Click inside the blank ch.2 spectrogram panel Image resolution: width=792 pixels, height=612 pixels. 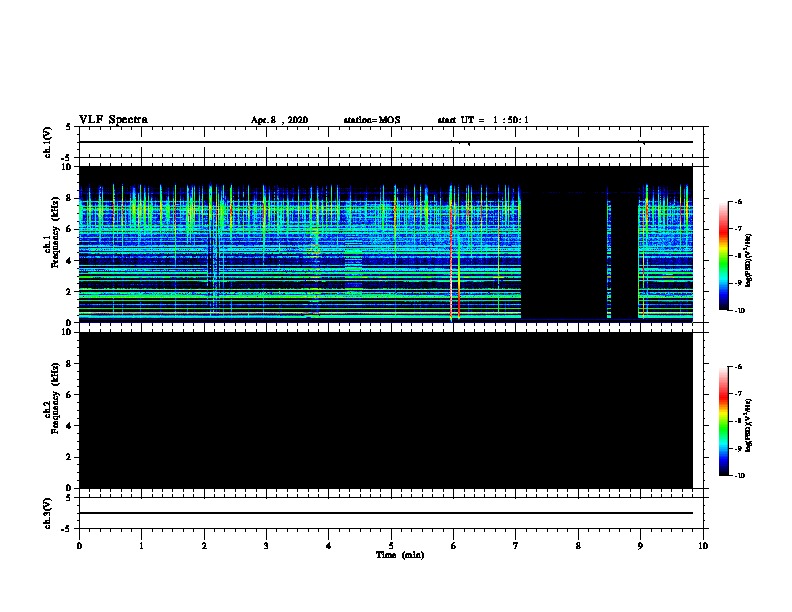pyautogui.click(x=385, y=410)
